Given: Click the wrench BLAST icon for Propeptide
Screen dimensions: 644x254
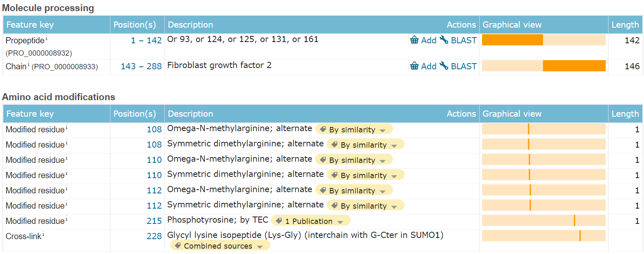Looking at the screenshot, I should pyautogui.click(x=444, y=40).
